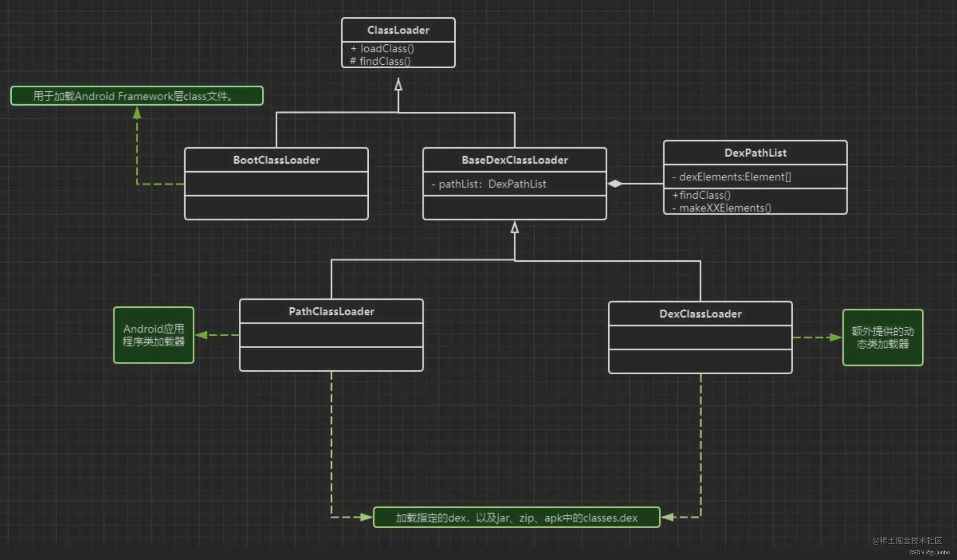Select the DexClassLoader class header
This screenshot has height=560, width=957.
pos(700,313)
